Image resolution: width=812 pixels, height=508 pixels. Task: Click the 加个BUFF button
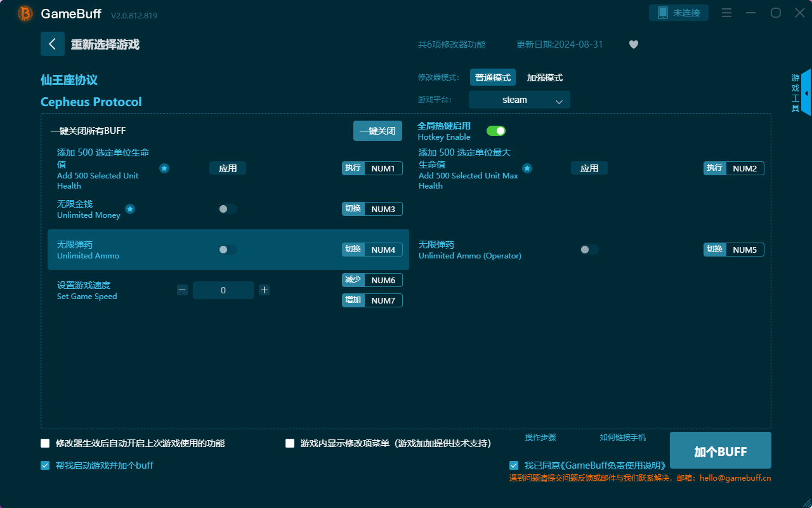pos(720,450)
